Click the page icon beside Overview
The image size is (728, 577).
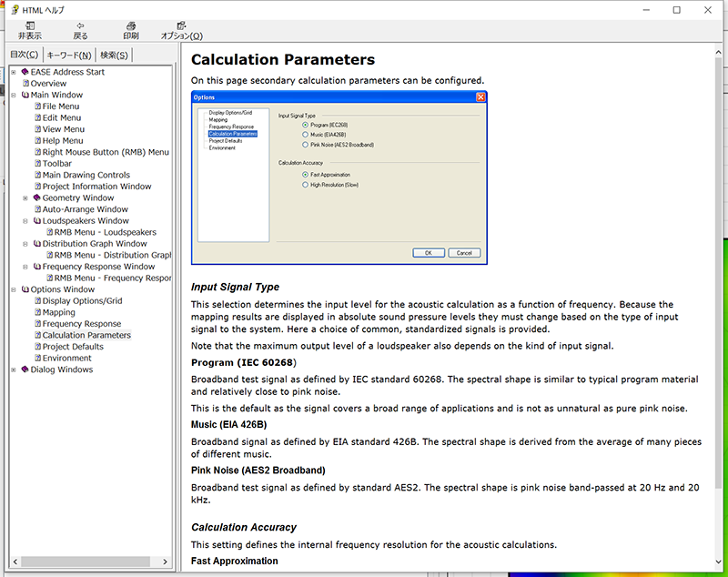pos(26,84)
